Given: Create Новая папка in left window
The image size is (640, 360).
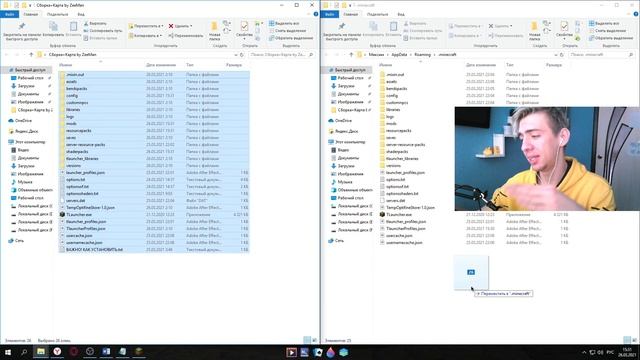Looking at the screenshot, I should (214, 31).
